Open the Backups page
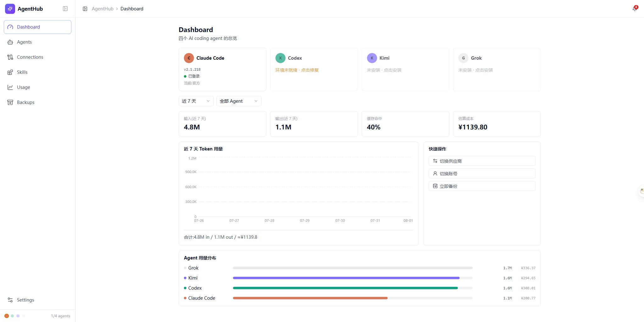 coord(37,102)
